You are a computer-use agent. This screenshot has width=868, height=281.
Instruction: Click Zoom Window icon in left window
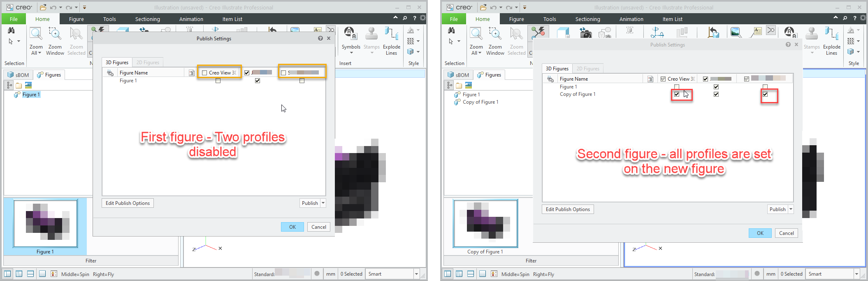click(x=55, y=34)
